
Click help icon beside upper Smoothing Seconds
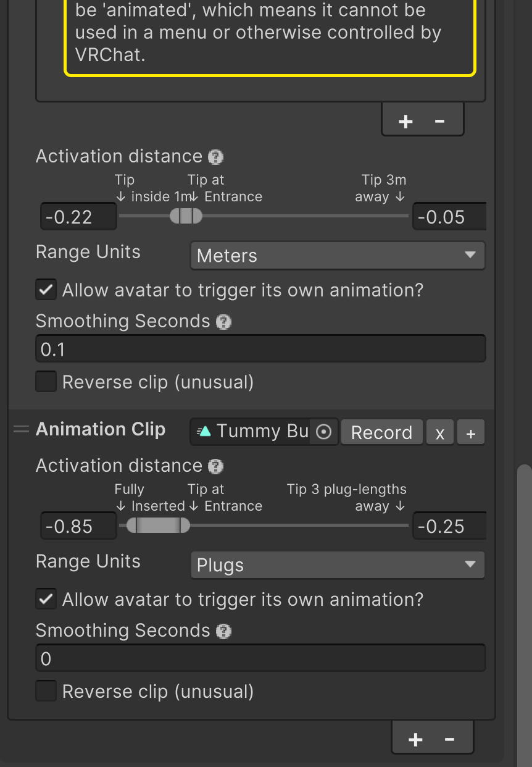pyautogui.click(x=224, y=322)
